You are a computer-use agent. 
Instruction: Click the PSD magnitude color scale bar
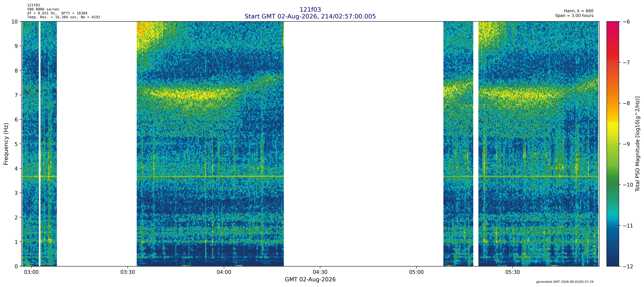[x=613, y=144]
